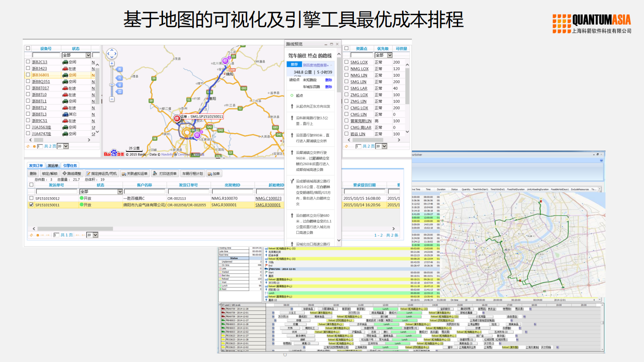Click 打印送货单 print delivery note button

tap(165, 174)
